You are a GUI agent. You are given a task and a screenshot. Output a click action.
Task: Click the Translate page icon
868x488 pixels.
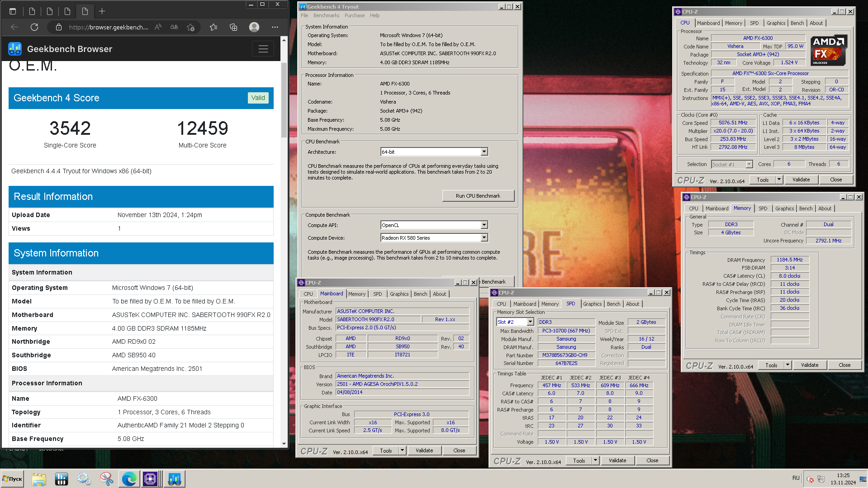tap(174, 27)
